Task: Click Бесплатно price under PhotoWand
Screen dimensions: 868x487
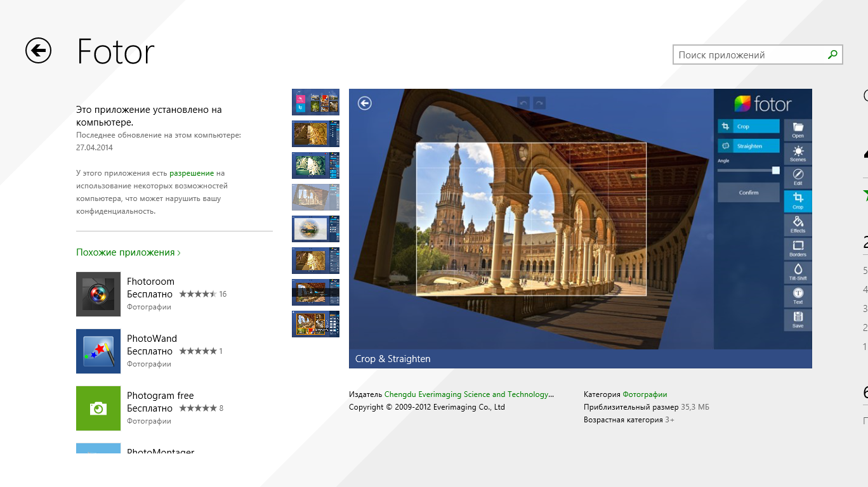Action: (150, 351)
